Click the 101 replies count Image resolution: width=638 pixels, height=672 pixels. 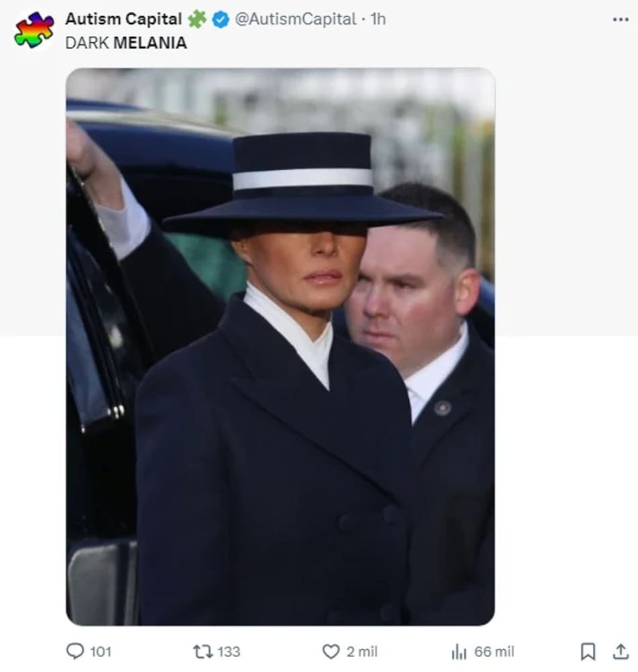click(101, 651)
